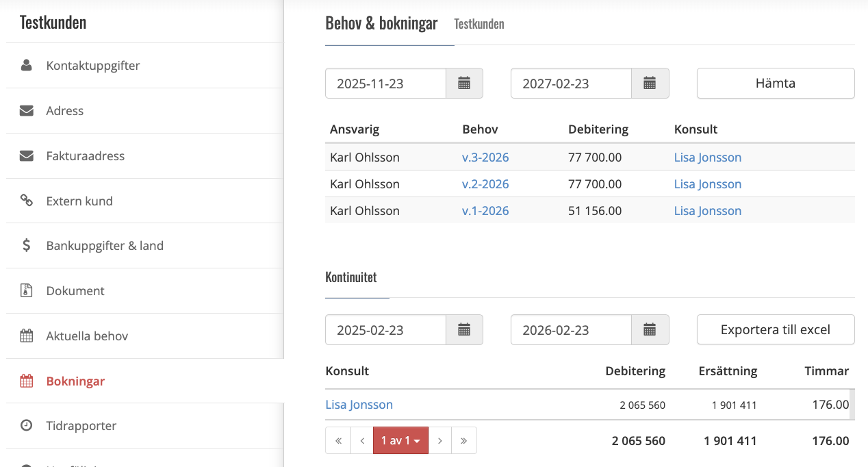Click the Hämta button

click(776, 84)
